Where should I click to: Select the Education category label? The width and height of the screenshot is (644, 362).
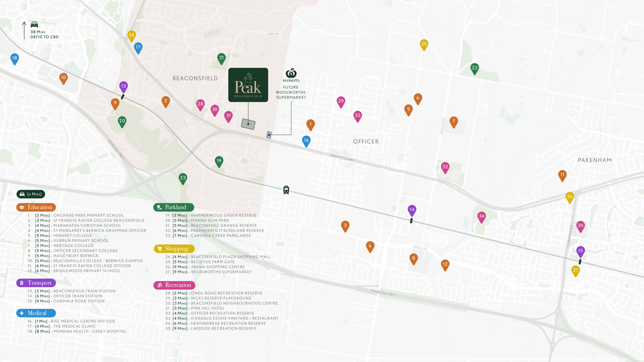coord(36,207)
